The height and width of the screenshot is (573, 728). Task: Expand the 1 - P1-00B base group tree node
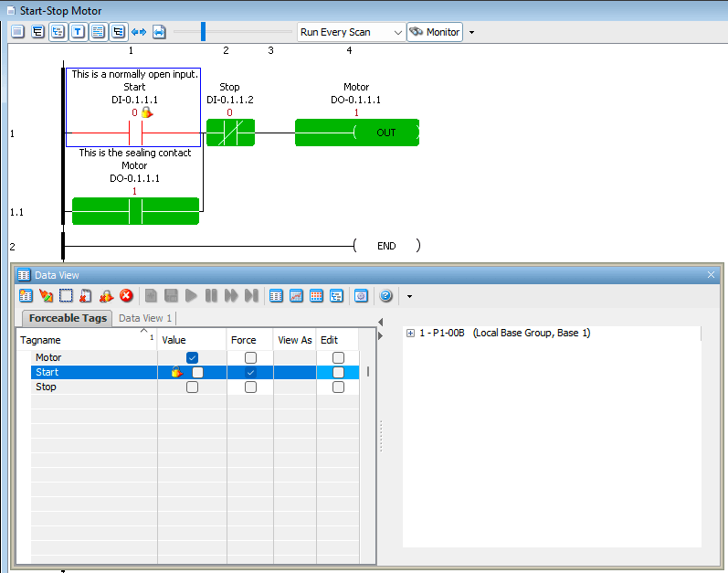410,334
